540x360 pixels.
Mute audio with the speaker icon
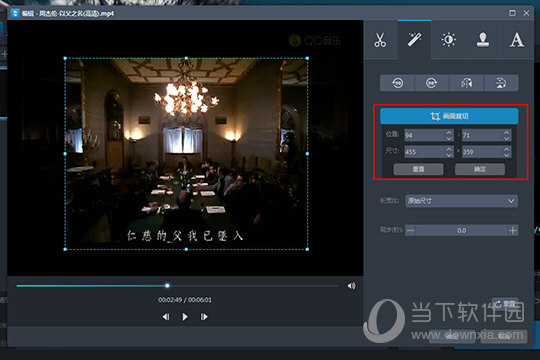(x=351, y=286)
